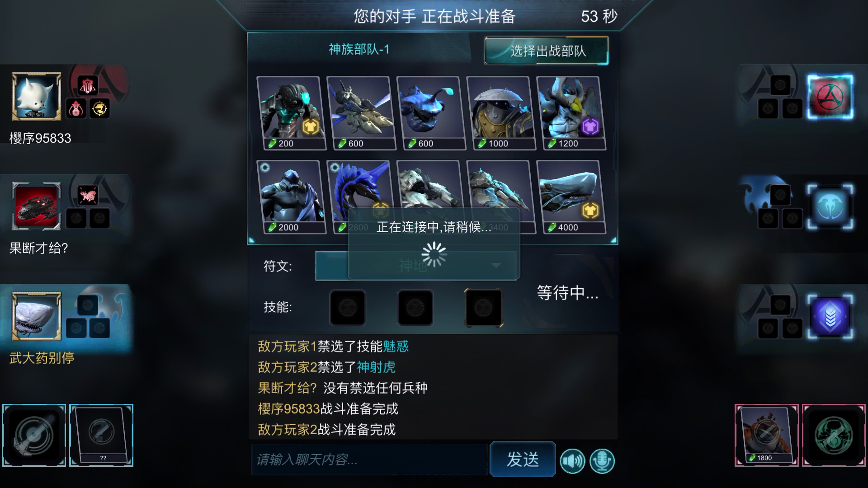
Task: Open player 樱序95833 avatar
Action: coord(36,96)
